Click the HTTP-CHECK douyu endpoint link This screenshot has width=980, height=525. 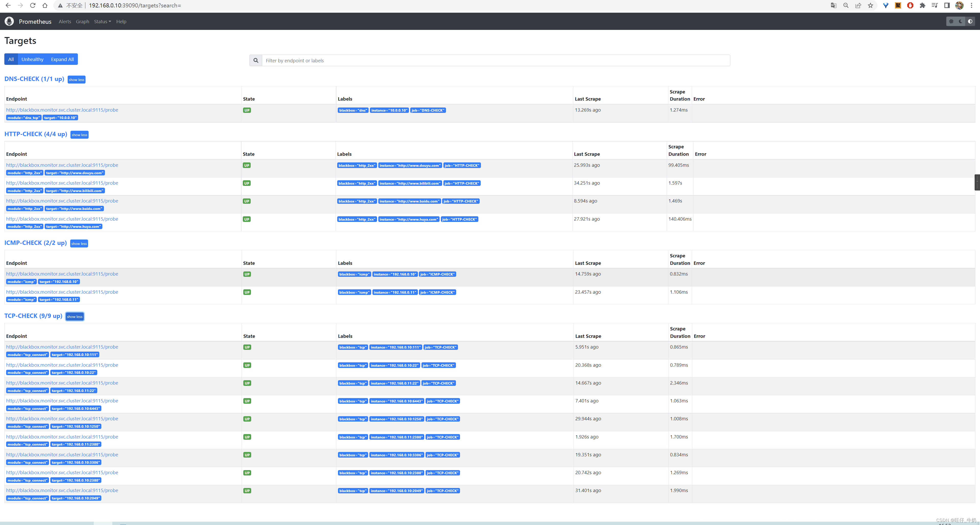click(x=62, y=165)
